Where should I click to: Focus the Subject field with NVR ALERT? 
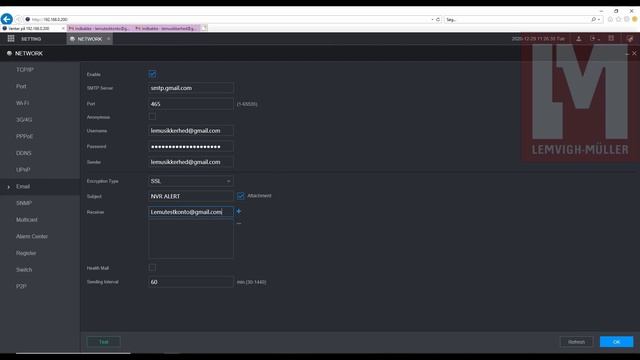pos(191,196)
